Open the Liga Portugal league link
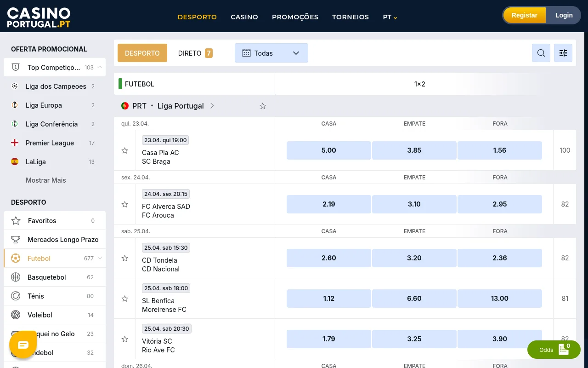Screen dimensions: 588x368 point(181,106)
